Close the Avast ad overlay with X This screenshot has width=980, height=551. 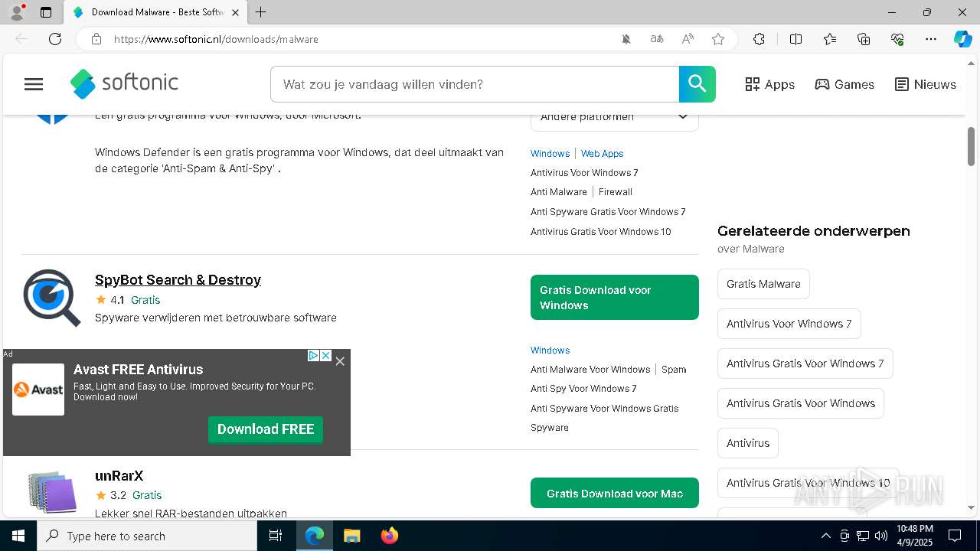(340, 361)
